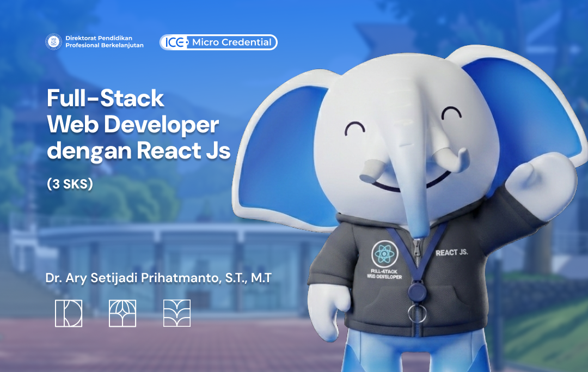588x372 pixels.
Task: Click the Full-Stack title line
Action: click(106, 98)
